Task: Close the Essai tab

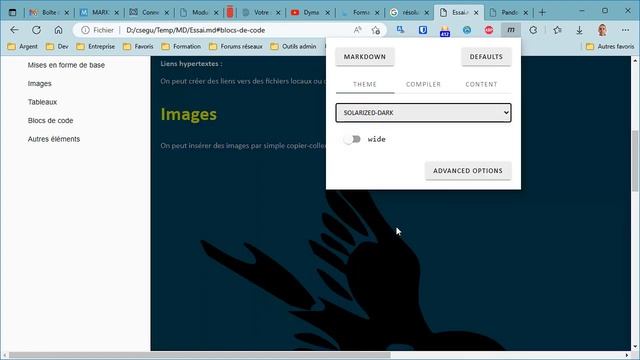Action: (476, 13)
